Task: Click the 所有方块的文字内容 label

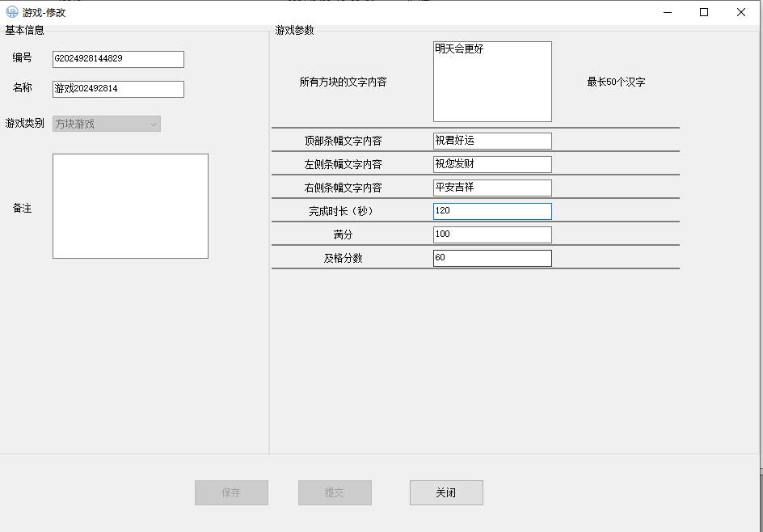Action: pos(343,82)
